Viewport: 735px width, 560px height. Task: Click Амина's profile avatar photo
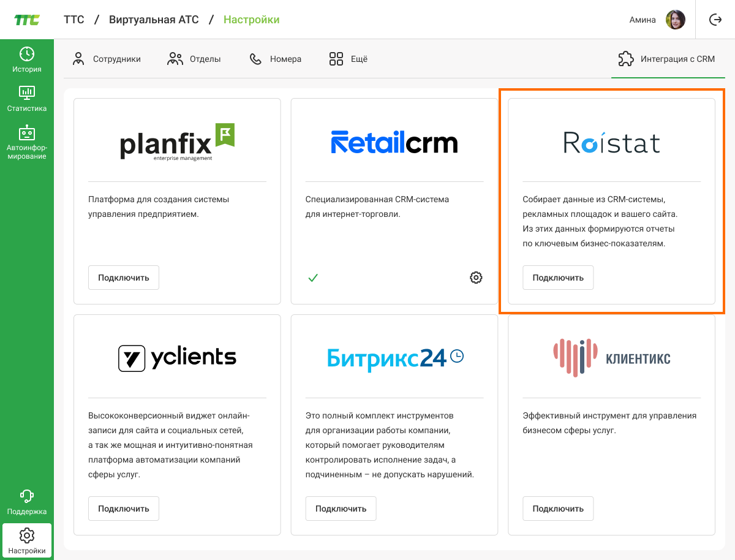(676, 20)
